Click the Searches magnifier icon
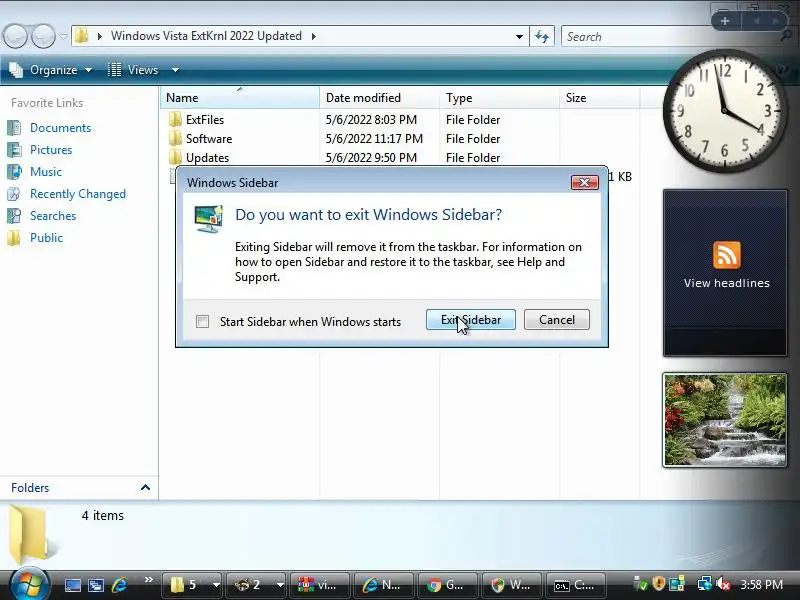 [x=14, y=216]
